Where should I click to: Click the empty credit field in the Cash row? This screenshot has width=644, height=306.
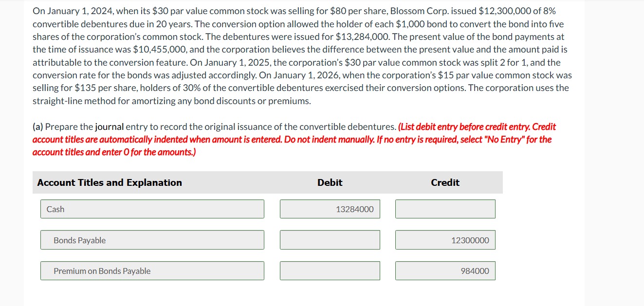pos(445,209)
